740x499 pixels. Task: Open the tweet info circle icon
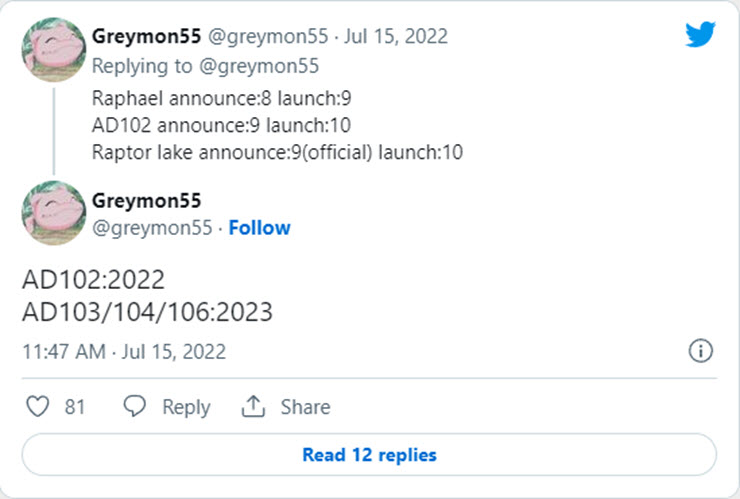(701, 351)
